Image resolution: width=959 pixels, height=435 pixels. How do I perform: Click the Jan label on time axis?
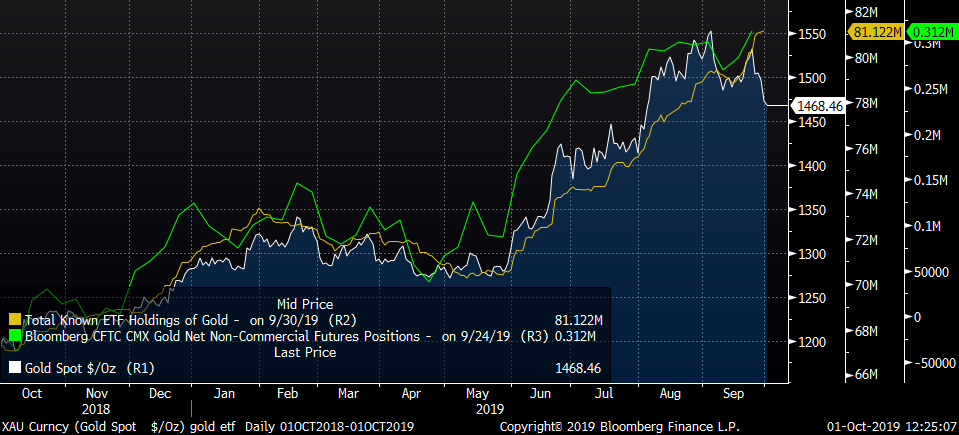pos(224,394)
